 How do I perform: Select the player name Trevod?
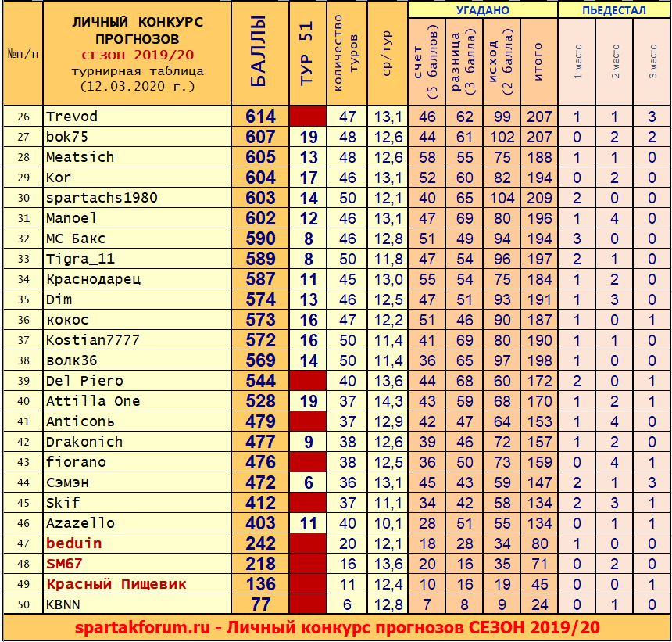(x=72, y=117)
